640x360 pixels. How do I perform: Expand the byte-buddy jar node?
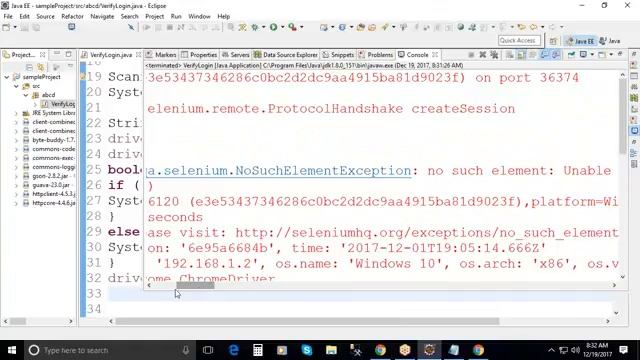(x=16, y=140)
